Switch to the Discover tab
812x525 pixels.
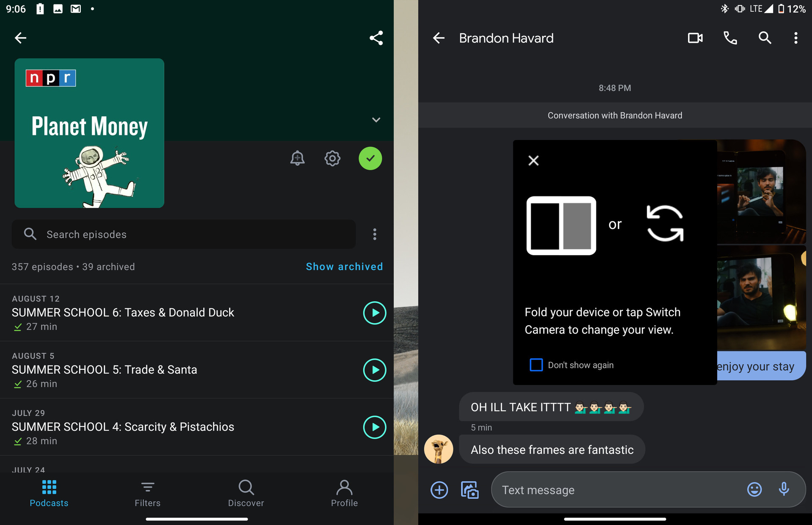pyautogui.click(x=246, y=493)
